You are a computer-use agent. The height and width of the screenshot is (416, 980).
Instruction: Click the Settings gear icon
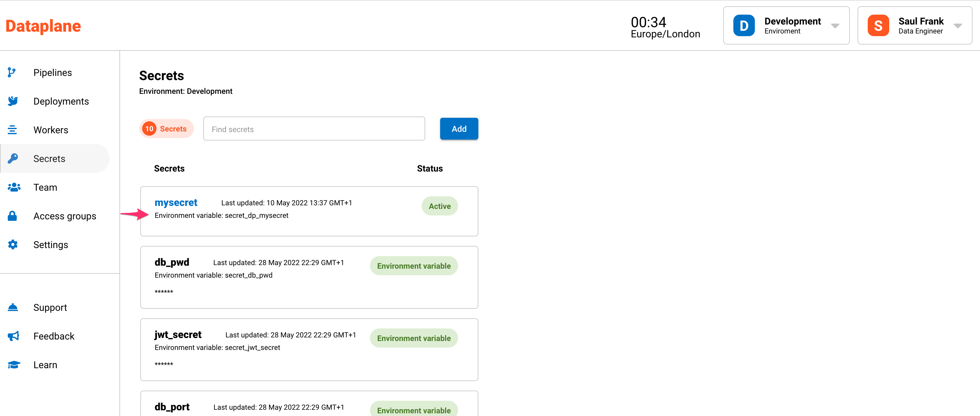coord(13,244)
